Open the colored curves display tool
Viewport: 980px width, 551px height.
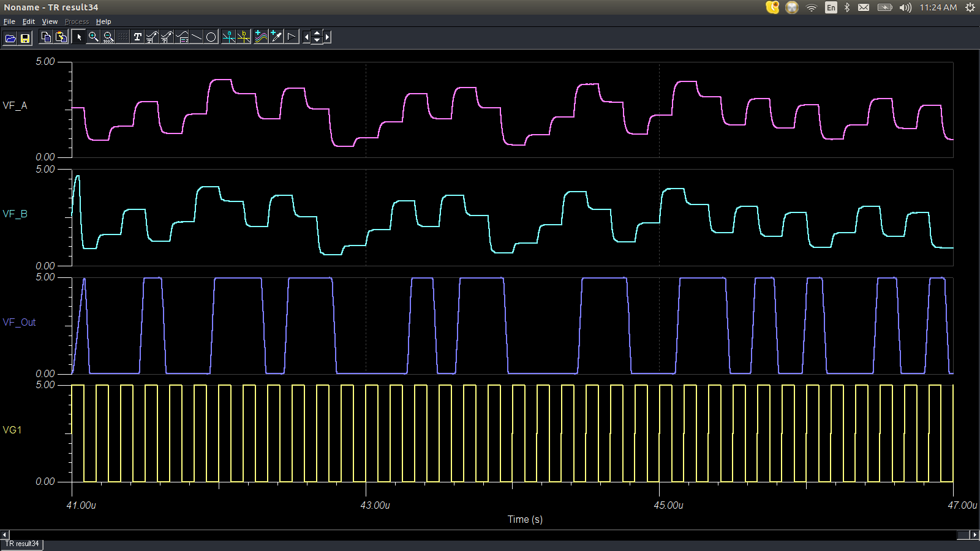click(261, 37)
